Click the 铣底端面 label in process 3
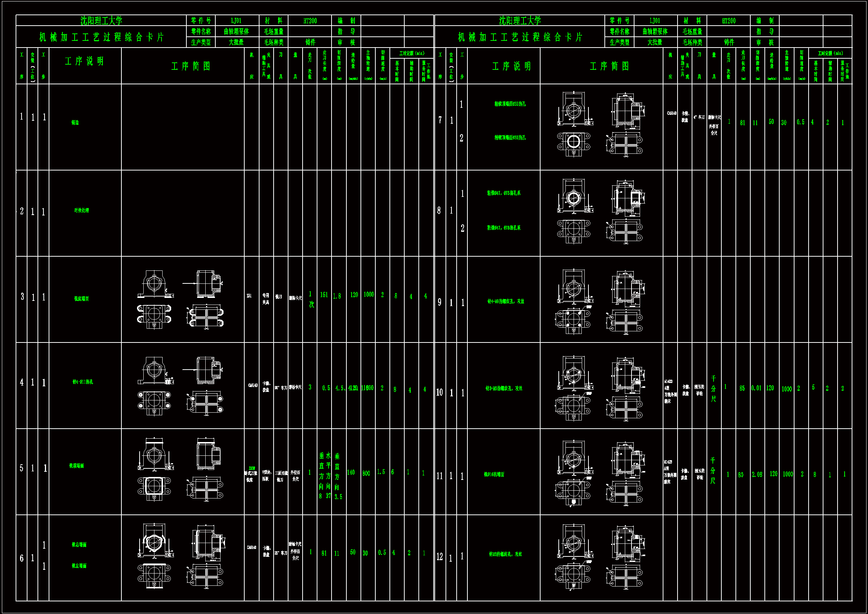Screen dimensions: 868x614 (x=82, y=299)
